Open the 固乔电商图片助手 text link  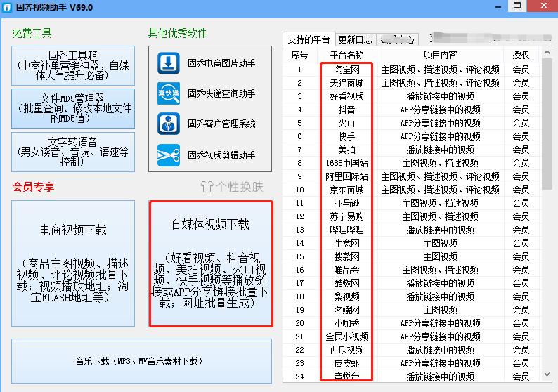(x=221, y=63)
